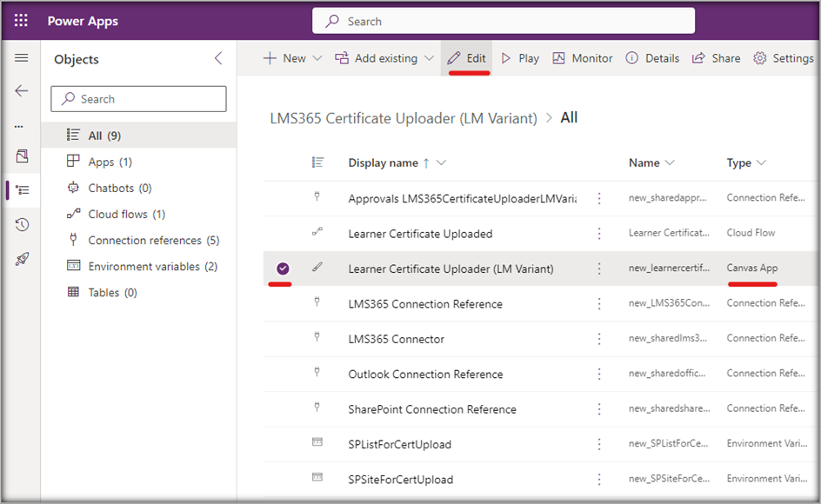
Task: Select Connection references in Objects tree
Action: (144, 240)
